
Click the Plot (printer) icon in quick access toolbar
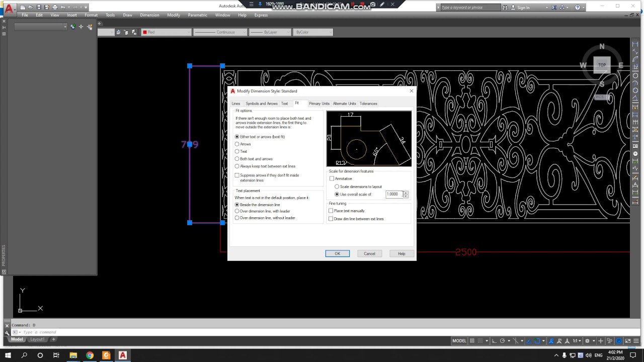tap(55, 7)
